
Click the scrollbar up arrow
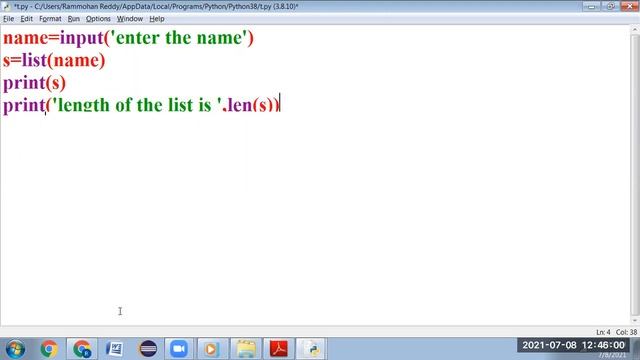point(635,29)
